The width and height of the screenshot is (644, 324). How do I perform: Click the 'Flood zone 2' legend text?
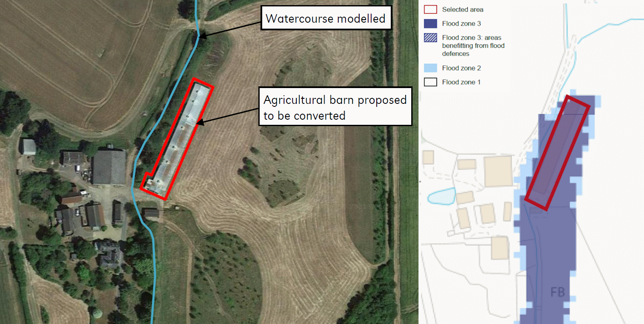click(x=461, y=68)
